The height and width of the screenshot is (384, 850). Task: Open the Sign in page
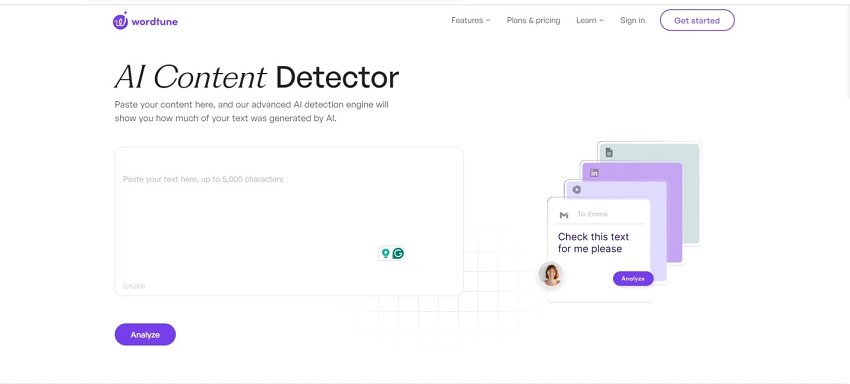[x=633, y=21]
